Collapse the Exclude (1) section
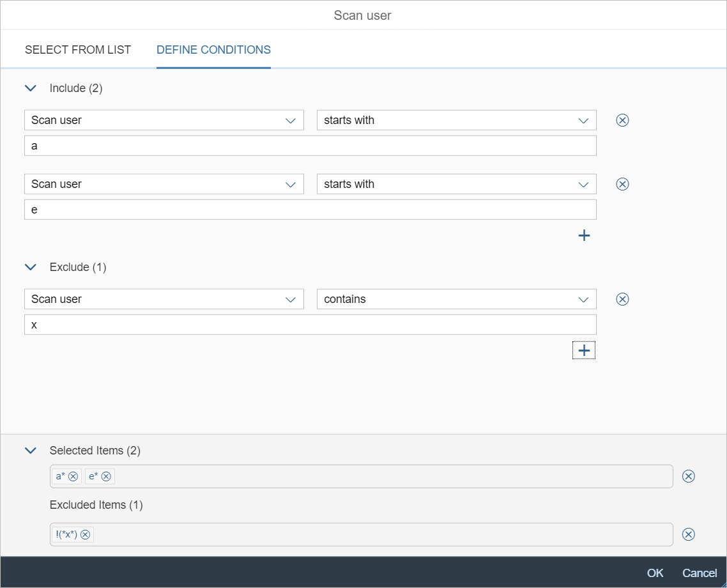Image resolution: width=727 pixels, height=588 pixels. pos(30,267)
